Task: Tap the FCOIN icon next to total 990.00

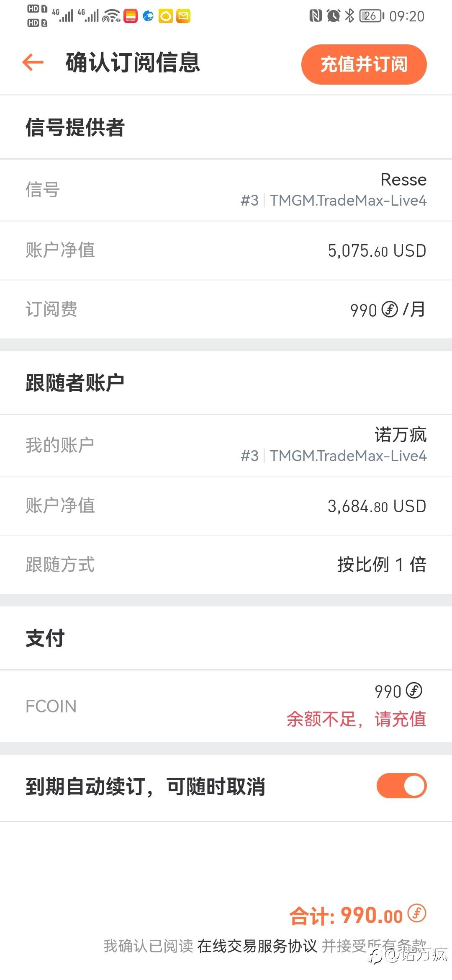Action: click(417, 913)
